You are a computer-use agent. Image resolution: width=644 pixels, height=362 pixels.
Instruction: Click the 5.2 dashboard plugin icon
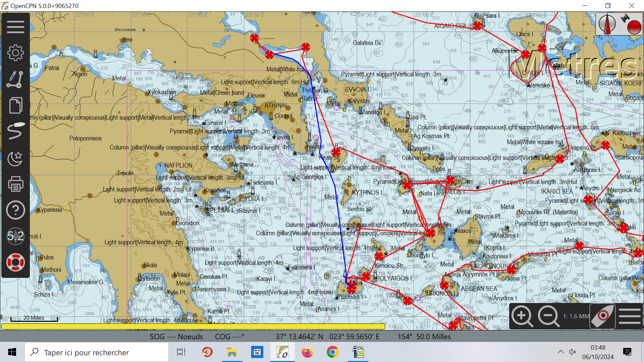click(x=15, y=236)
